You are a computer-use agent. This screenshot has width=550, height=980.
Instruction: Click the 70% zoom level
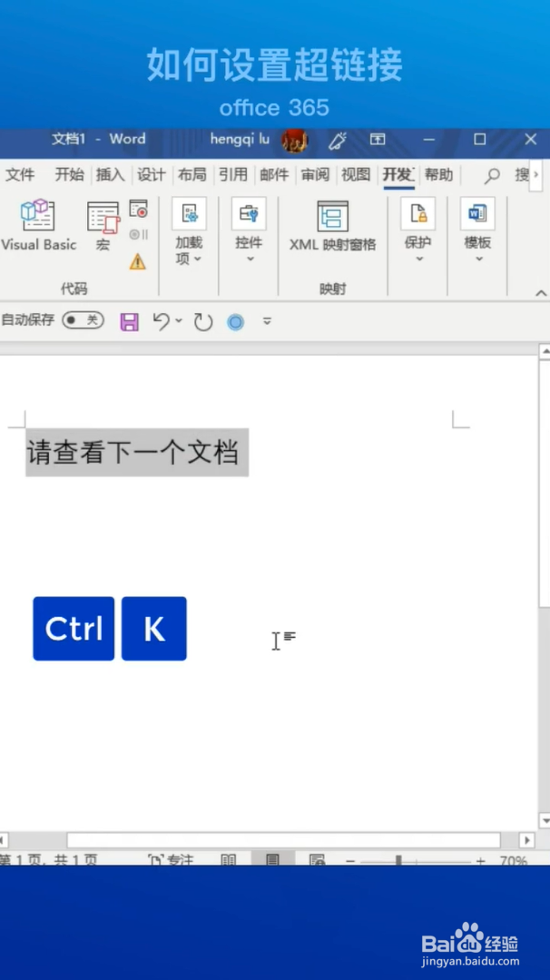click(513, 860)
